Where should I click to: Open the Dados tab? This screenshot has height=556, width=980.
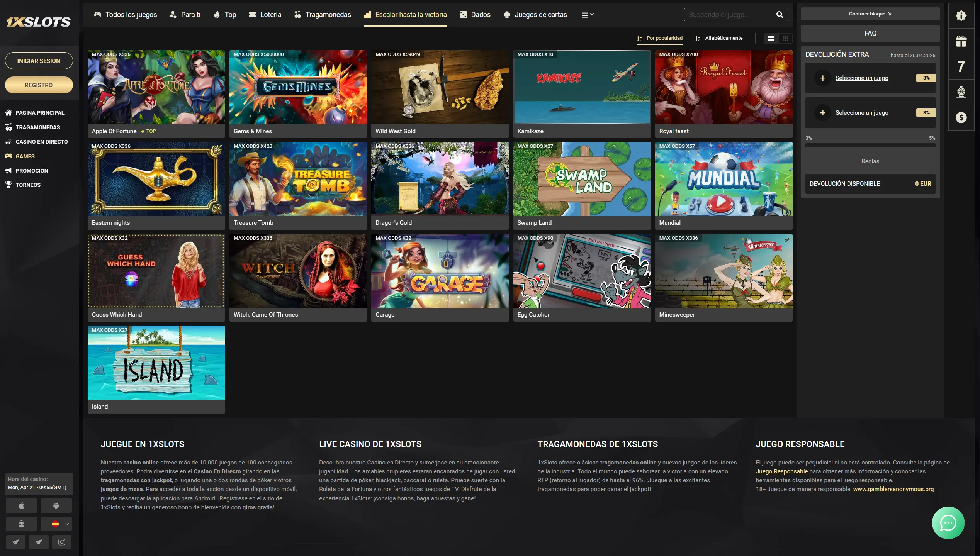(475, 15)
